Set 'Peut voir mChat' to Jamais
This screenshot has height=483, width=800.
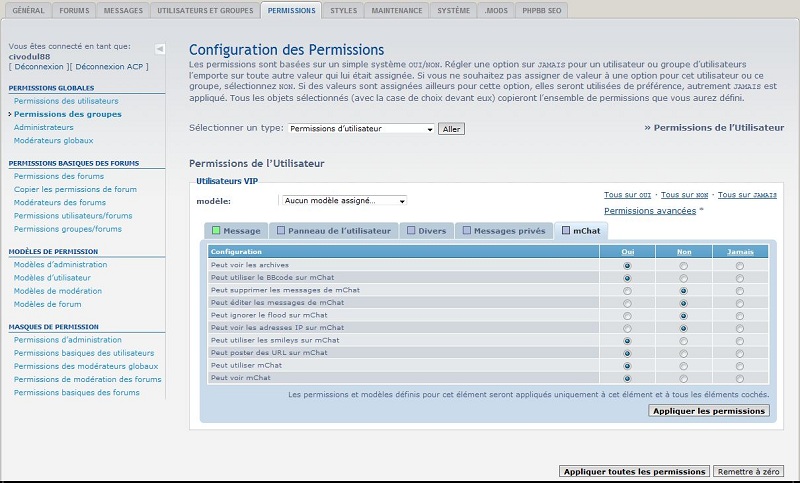(739, 378)
